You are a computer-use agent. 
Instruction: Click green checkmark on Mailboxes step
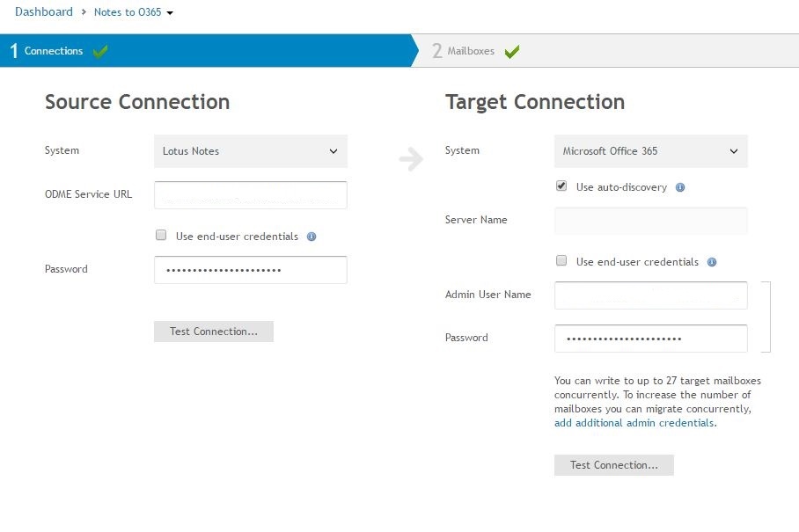[512, 51]
